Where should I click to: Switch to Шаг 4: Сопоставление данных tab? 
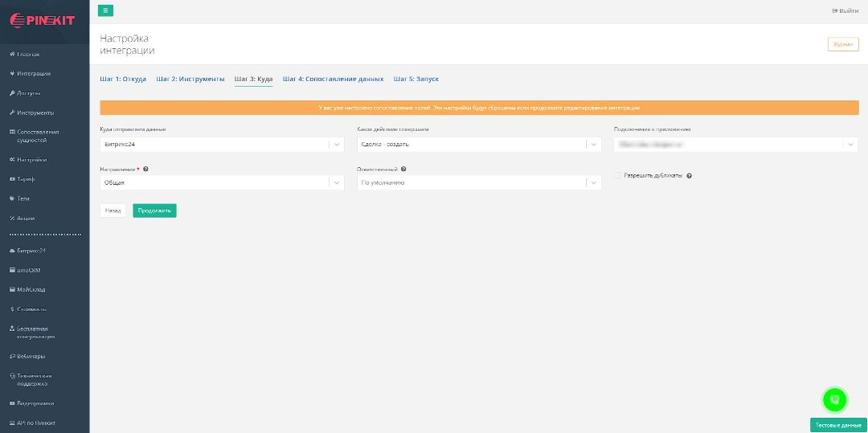tap(333, 80)
